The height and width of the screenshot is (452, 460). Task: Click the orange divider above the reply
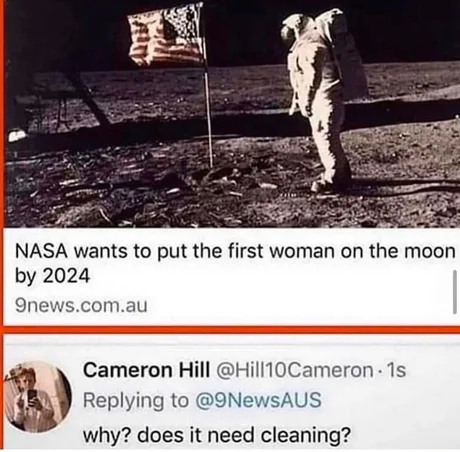230,330
